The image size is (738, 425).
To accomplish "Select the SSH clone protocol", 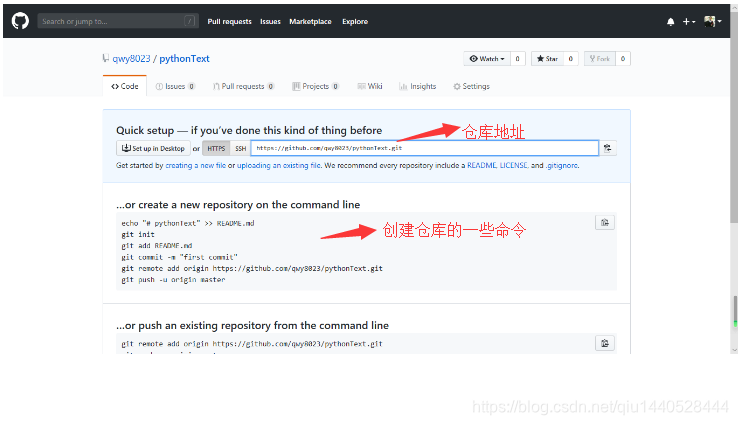I will tap(241, 148).
